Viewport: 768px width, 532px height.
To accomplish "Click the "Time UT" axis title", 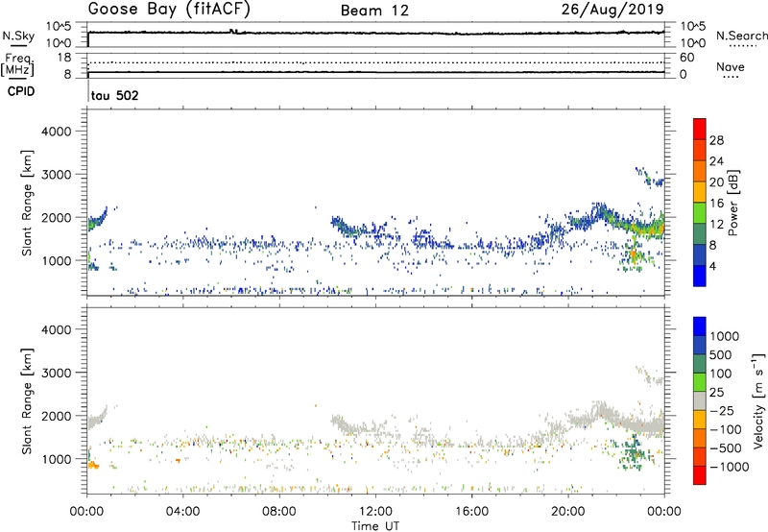I will point(375,525).
